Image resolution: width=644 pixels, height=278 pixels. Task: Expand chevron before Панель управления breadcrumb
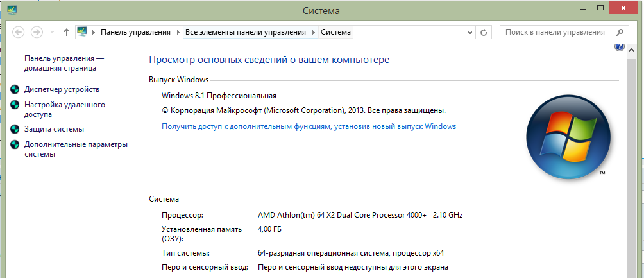click(94, 32)
